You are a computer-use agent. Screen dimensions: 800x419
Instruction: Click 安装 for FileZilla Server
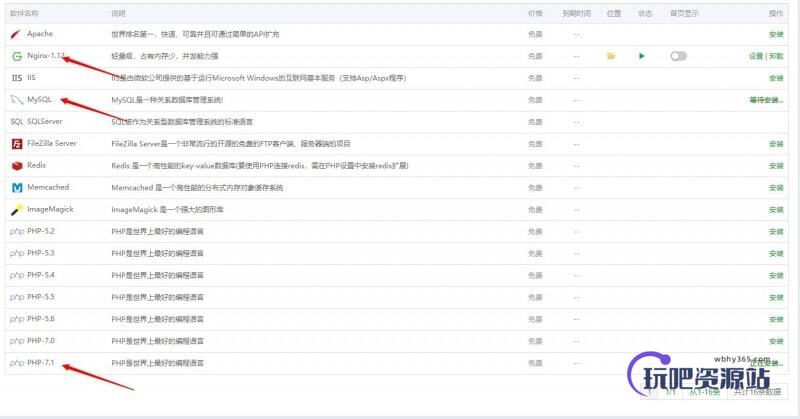coord(776,144)
